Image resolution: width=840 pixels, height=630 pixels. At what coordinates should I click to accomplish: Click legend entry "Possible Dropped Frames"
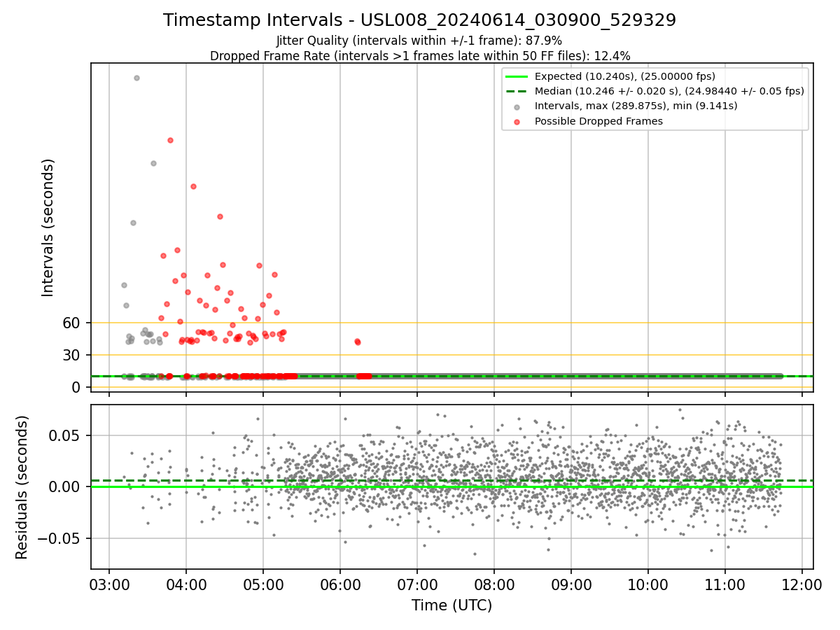click(x=598, y=121)
